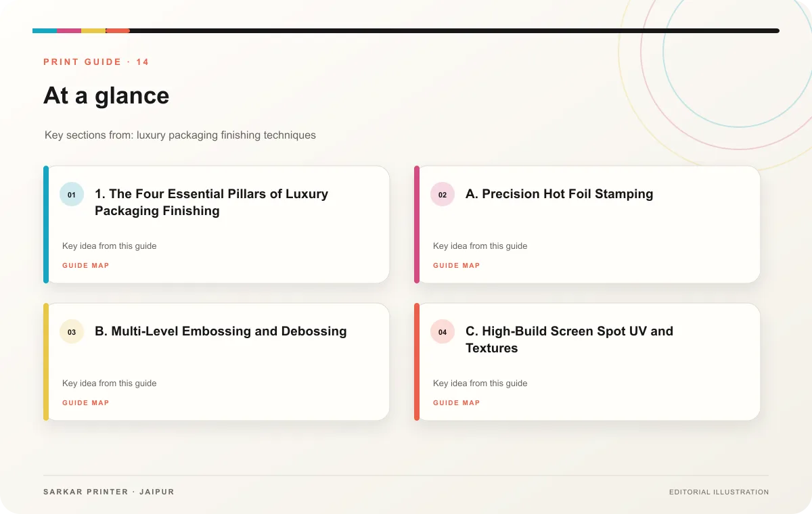Open the Precision Hot Foil Stamping title

point(560,194)
